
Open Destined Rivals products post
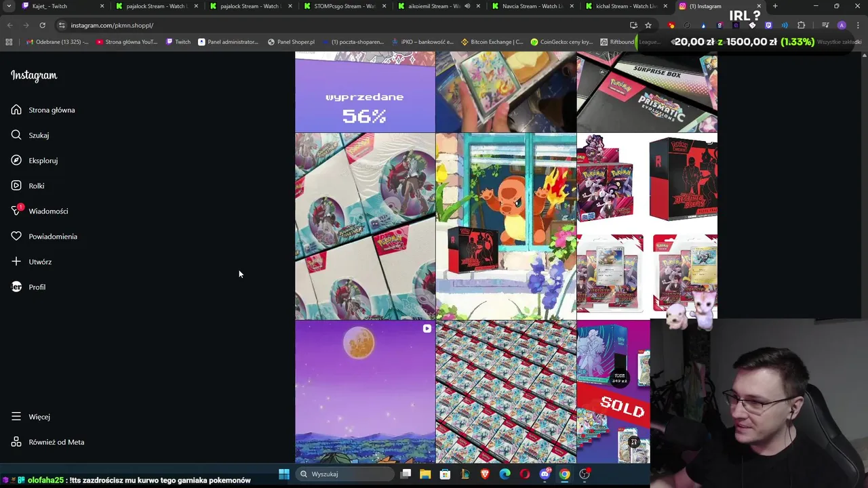(647, 226)
